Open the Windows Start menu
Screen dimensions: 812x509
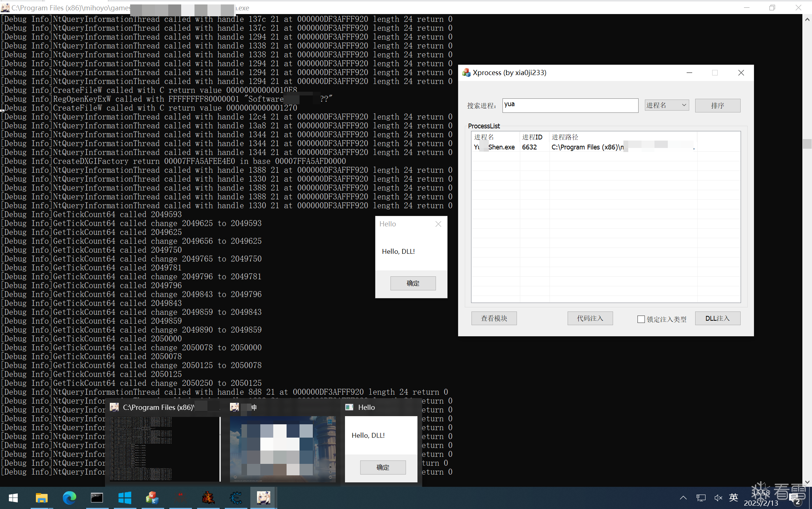[x=13, y=498]
